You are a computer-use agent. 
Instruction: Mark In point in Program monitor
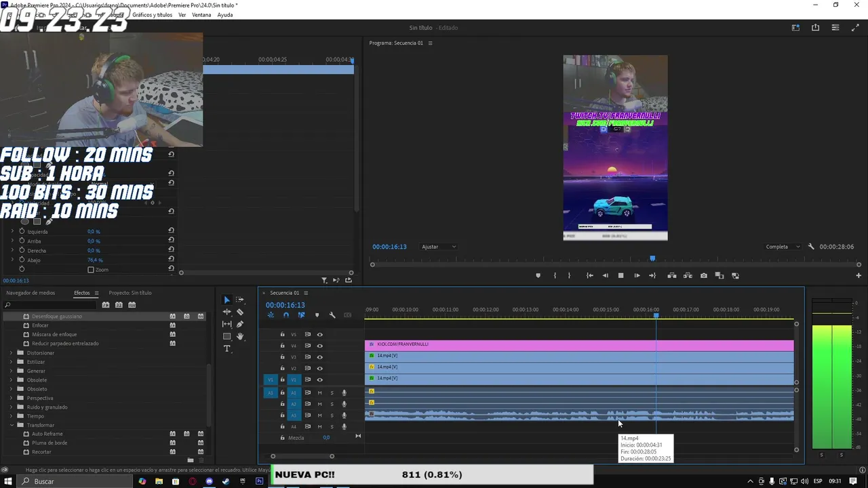(555, 276)
